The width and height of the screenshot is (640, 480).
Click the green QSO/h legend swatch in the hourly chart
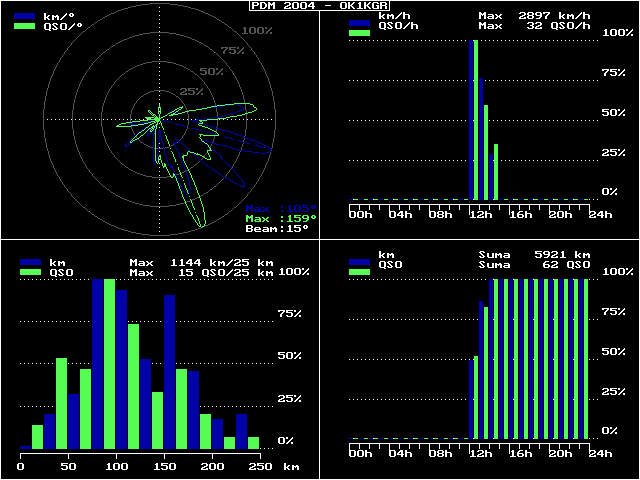point(359,33)
